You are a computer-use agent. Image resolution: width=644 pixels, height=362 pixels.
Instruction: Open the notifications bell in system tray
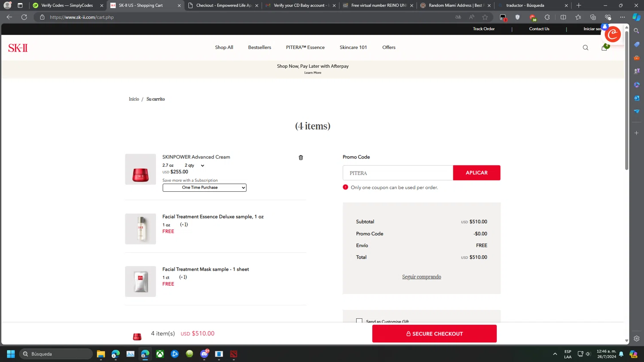click(x=621, y=354)
